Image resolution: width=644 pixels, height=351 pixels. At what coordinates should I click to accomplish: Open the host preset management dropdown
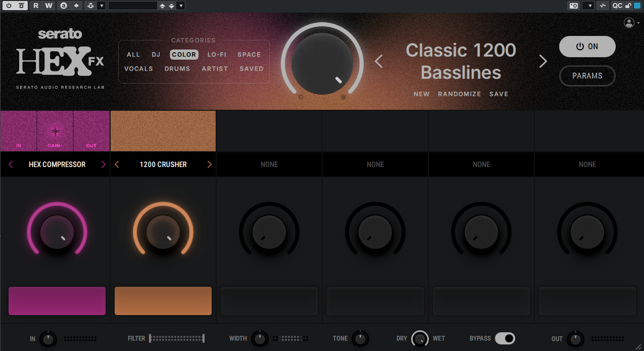click(181, 6)
